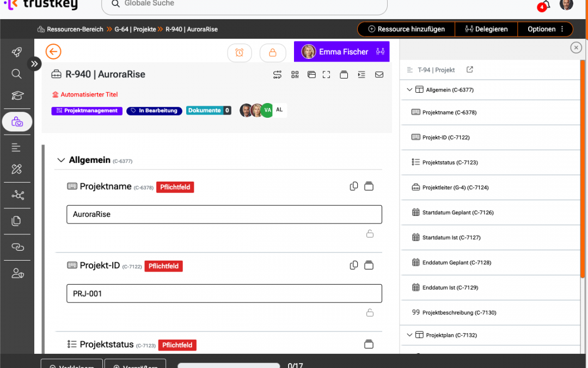Select Startdatum Geplant (C-7126) in the tree
The width and height of the screenshot is (588, 368).
[457, 213]
